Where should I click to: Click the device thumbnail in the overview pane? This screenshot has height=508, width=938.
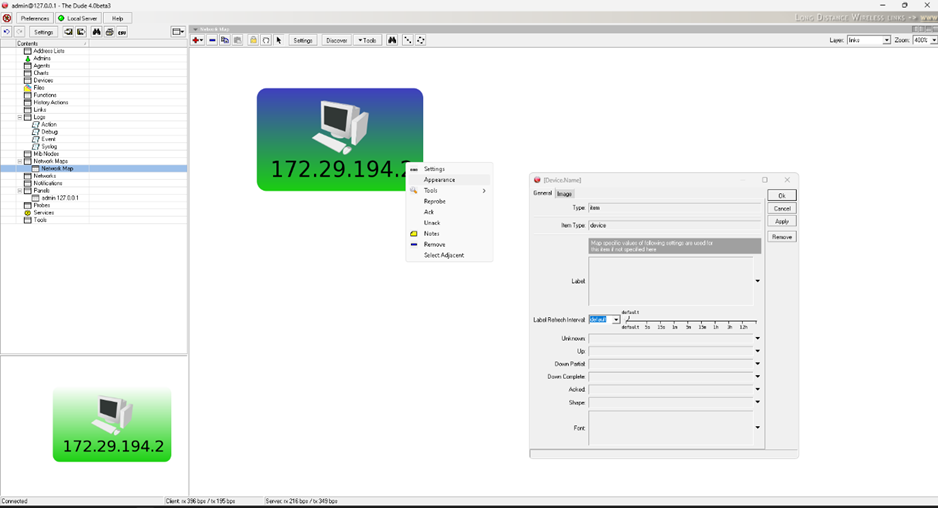click(x=112, y=424)
